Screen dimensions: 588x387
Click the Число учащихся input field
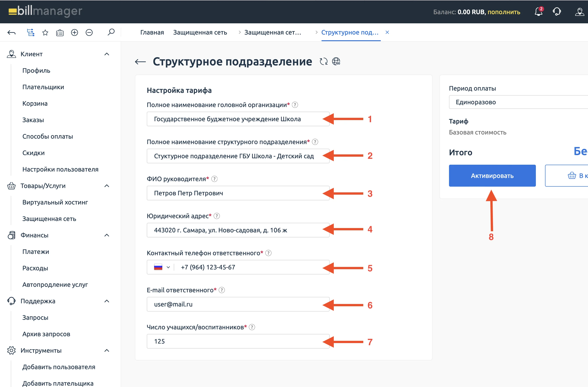238,341
